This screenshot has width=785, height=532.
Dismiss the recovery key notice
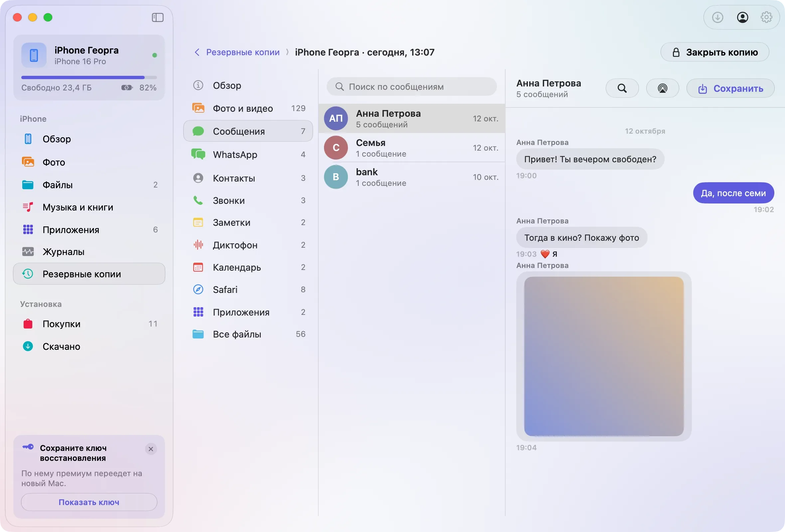(x=151, y=449)
